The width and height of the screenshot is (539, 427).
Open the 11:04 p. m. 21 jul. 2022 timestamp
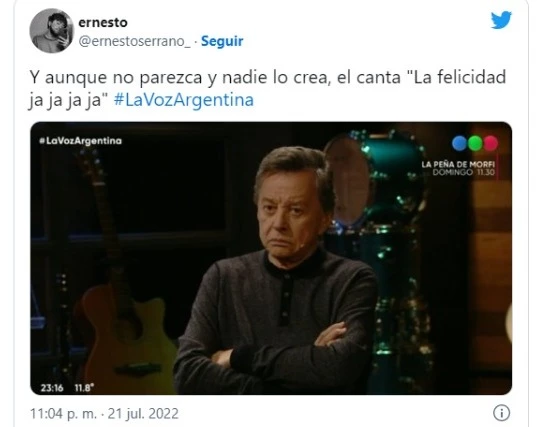click(104, 413)
